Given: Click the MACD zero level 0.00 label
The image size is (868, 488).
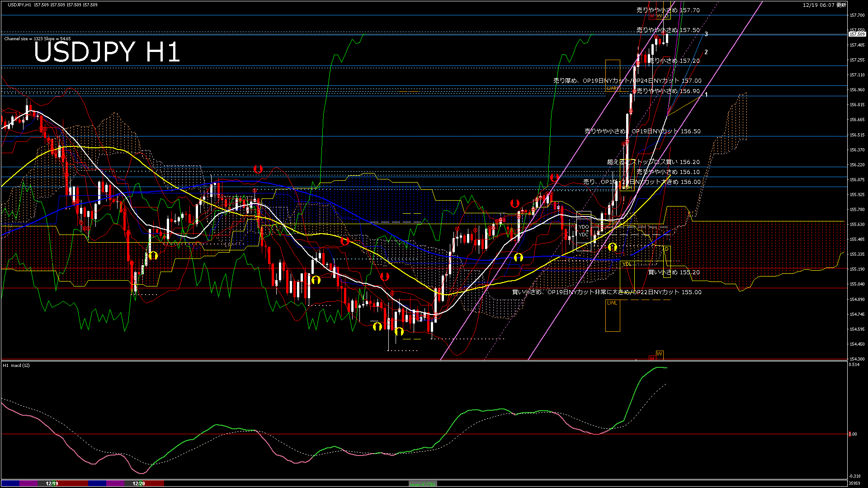Looking at the screenshot, I should coord(852,434).
